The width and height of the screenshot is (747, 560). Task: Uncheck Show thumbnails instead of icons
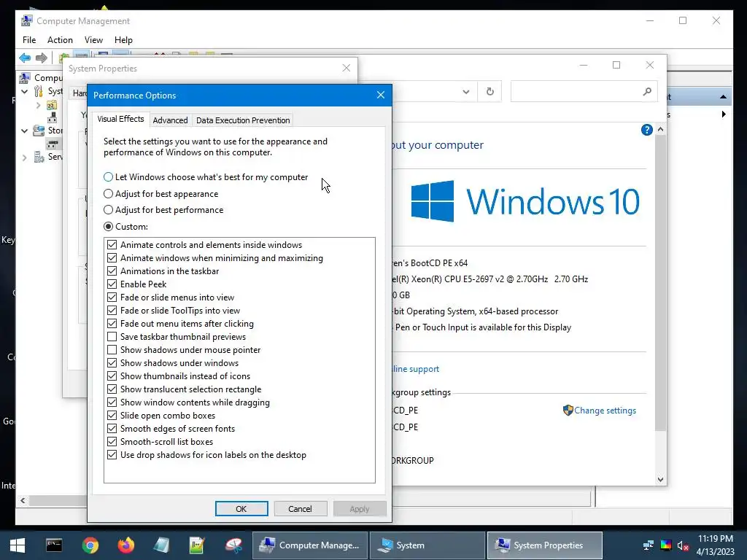(x=112, y=376)
